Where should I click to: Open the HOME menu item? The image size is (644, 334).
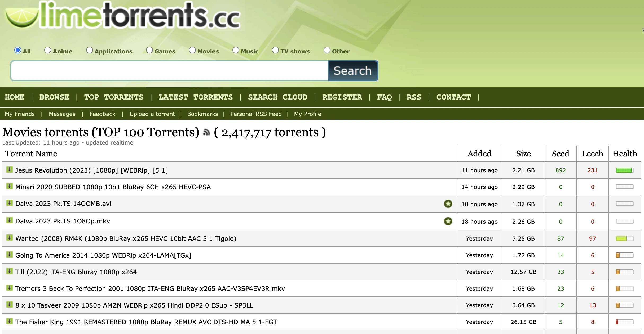[x=15, y=97]
